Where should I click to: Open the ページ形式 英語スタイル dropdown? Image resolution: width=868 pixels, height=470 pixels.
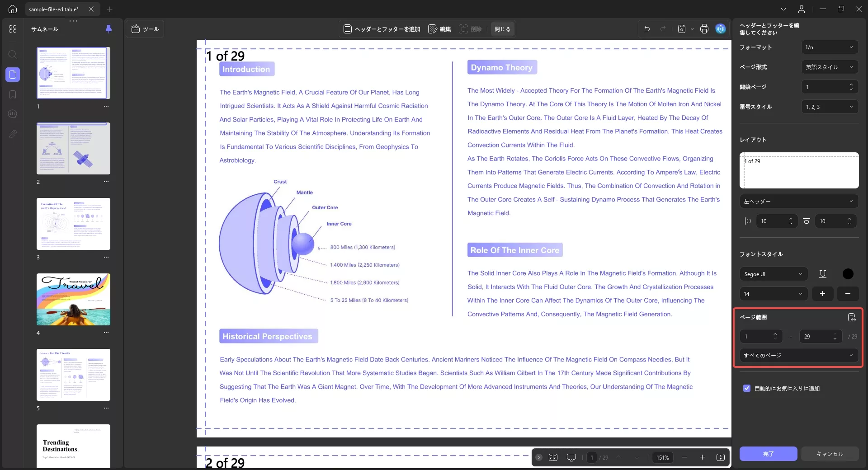pyautogui.click(x=830, y=67)
